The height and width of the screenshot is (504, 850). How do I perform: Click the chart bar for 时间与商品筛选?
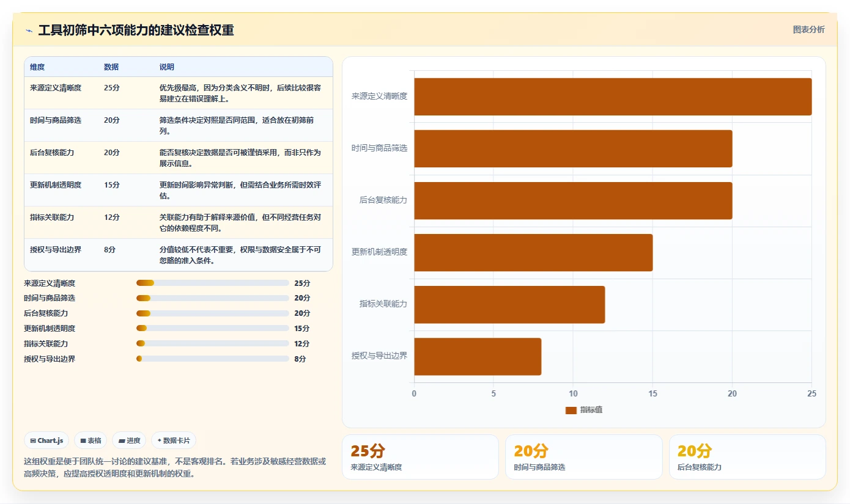(573, 148)
